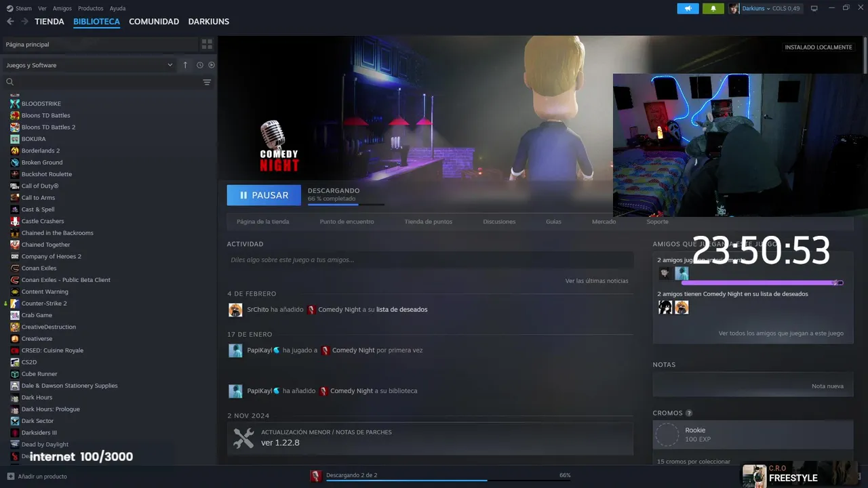
Task: Click Página principal library home
Action: (99, 44)
